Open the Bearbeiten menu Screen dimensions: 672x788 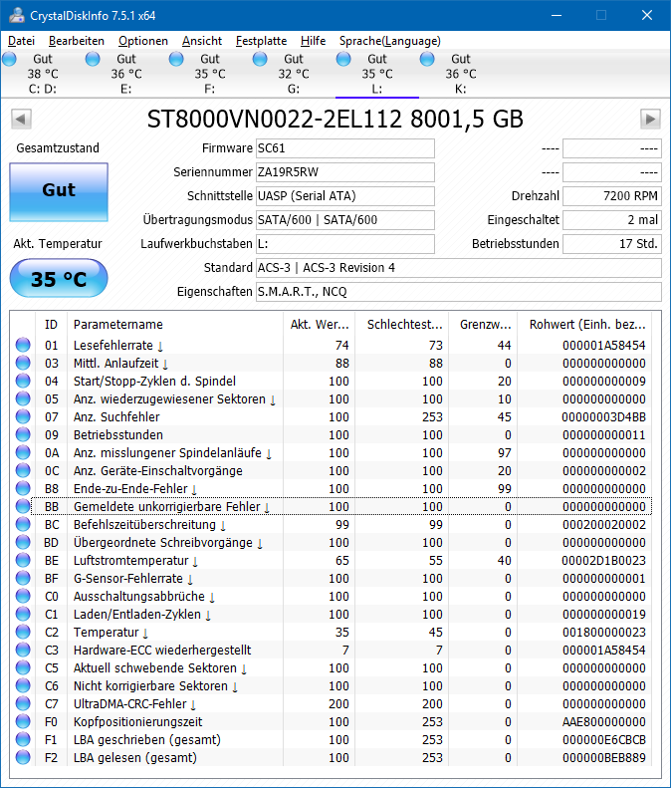pos(77,41)
